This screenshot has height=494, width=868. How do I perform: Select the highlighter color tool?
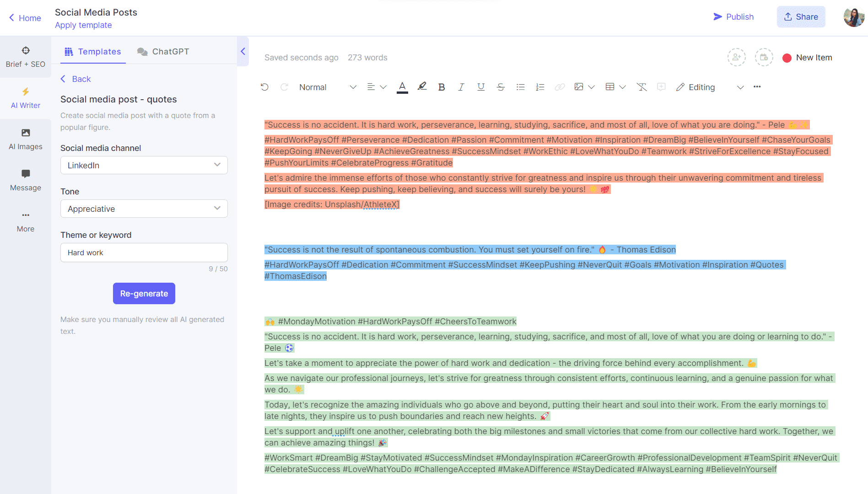tap(422, 86)
